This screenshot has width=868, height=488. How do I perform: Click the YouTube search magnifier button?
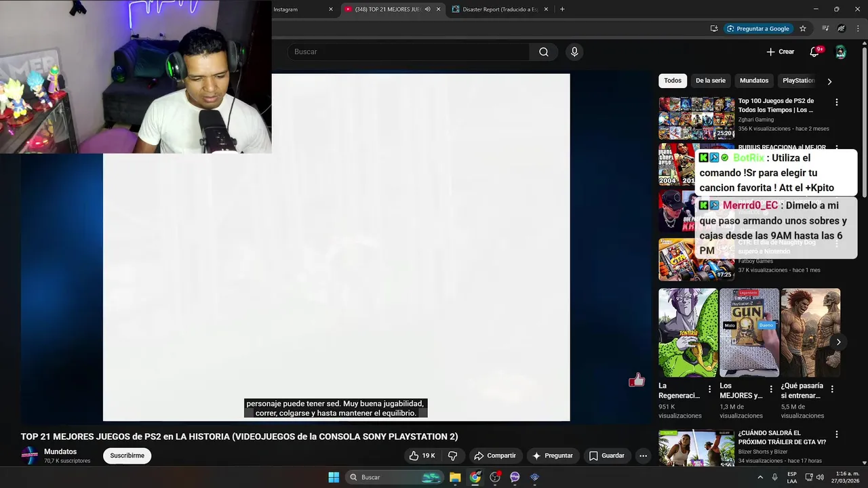click(544, 52)
